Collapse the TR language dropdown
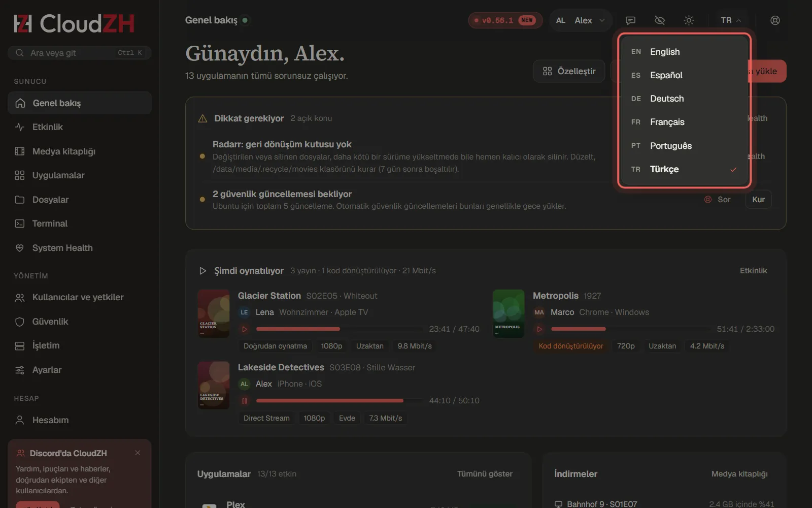 731,20
